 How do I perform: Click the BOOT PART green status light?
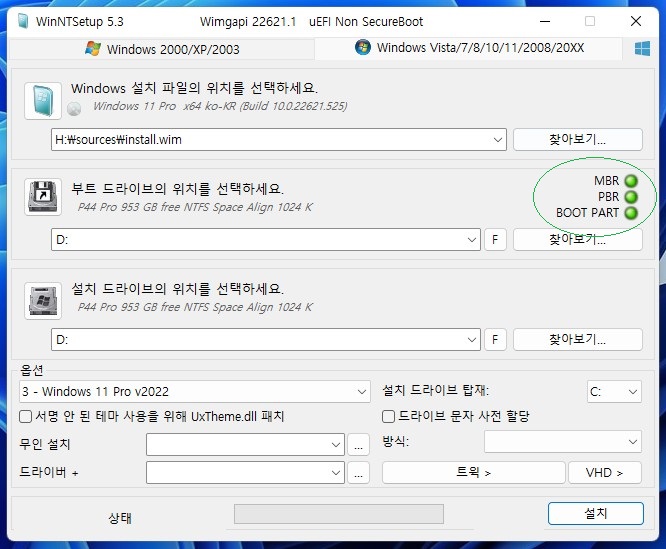(631, 213)
